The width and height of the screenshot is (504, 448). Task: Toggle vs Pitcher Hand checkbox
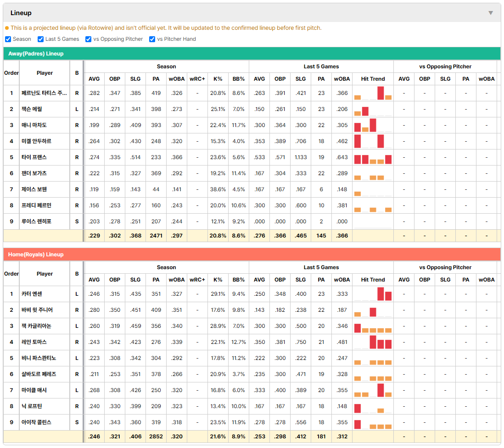[x=152, y=39]
